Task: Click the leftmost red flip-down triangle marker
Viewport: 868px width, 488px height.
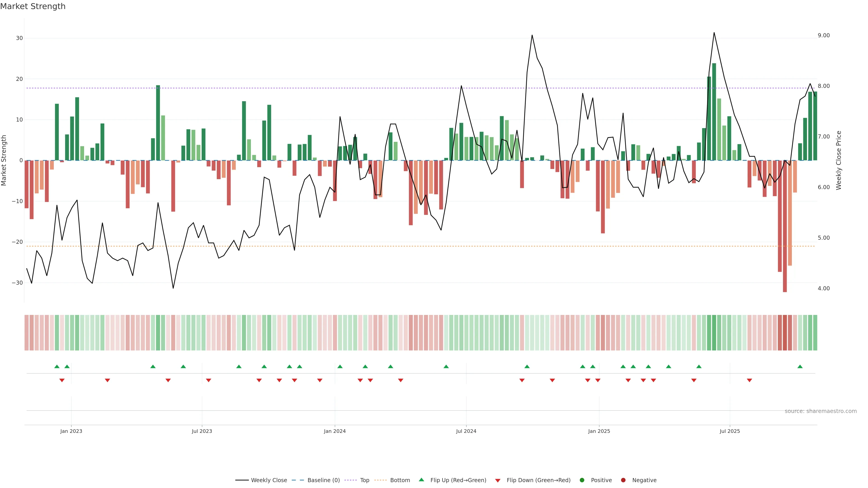Action: 62,380
